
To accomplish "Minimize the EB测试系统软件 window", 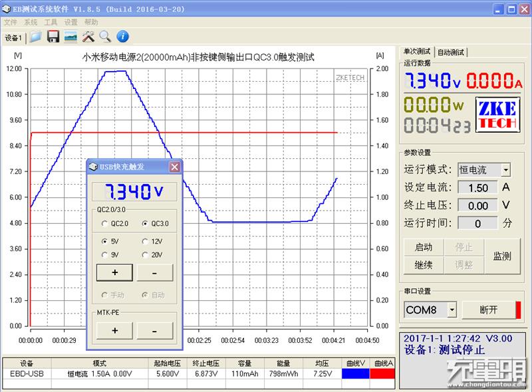I will pyautogui.click(x=497, y=9).
